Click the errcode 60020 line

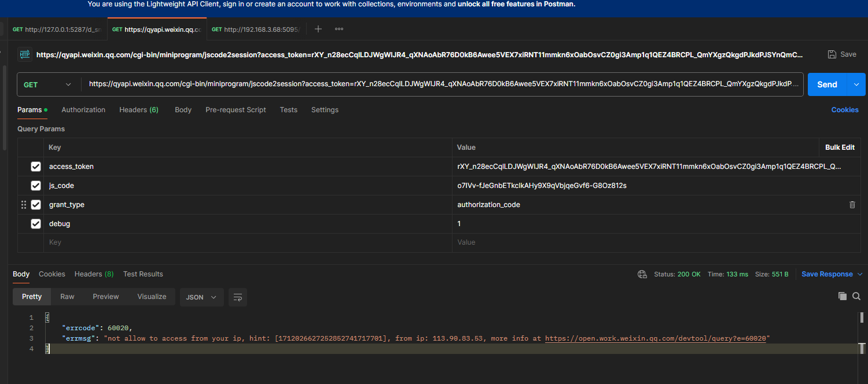click(x=97, y=328)
